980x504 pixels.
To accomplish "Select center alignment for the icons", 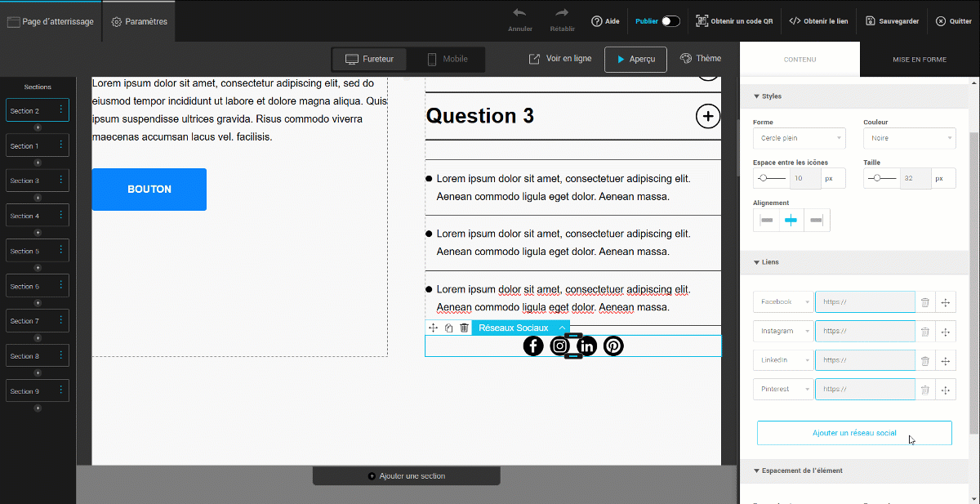I will tap(791, 221).
